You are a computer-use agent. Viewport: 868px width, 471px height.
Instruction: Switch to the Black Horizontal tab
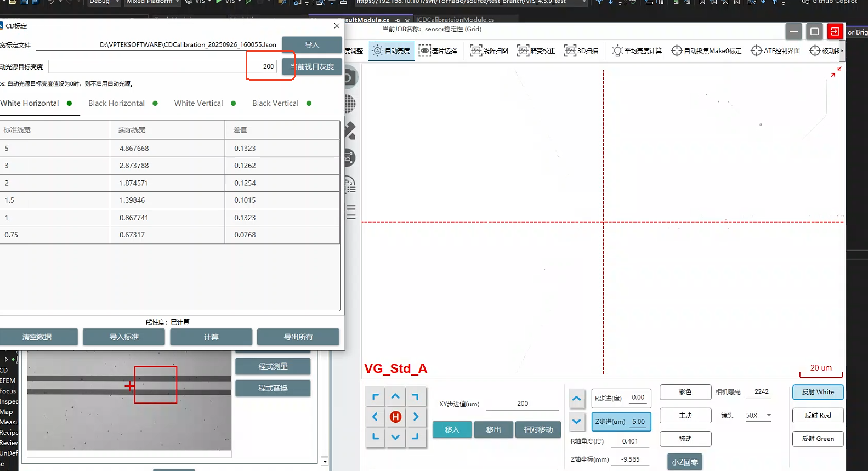pos(116,104)
